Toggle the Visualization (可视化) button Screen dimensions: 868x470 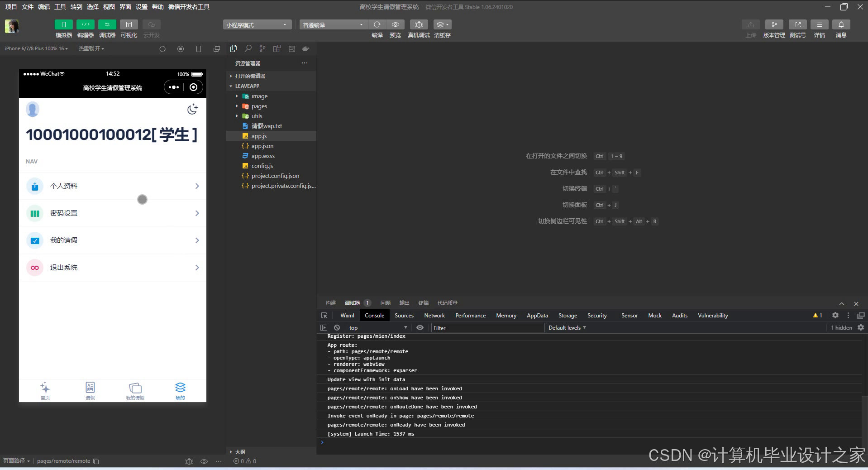[129, 24]
